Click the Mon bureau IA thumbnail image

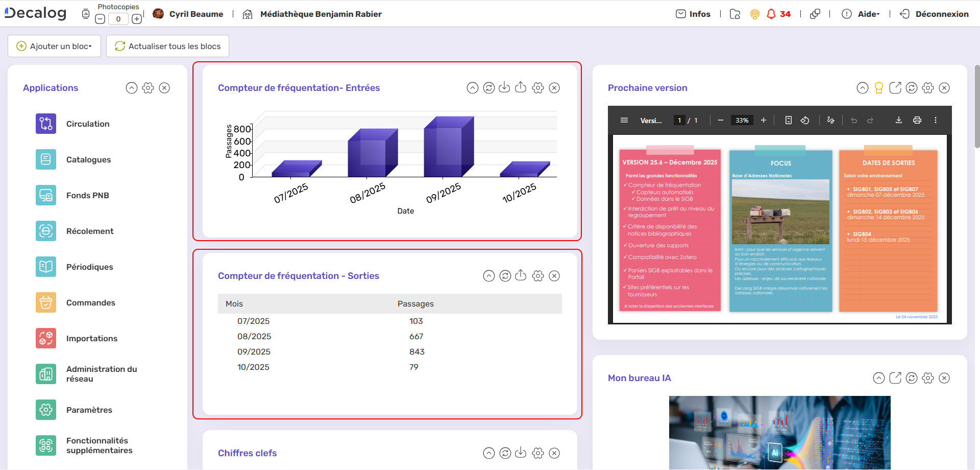pyautogui.click(x=779, y=432)
